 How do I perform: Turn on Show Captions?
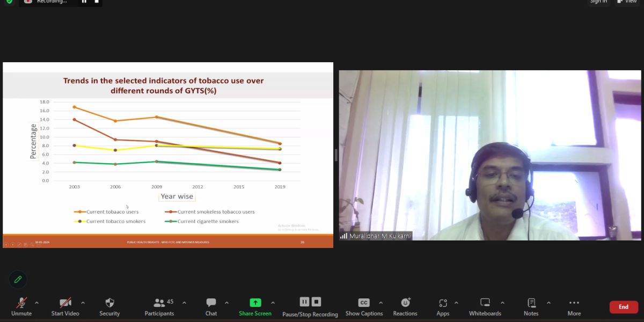click(364, 307)
